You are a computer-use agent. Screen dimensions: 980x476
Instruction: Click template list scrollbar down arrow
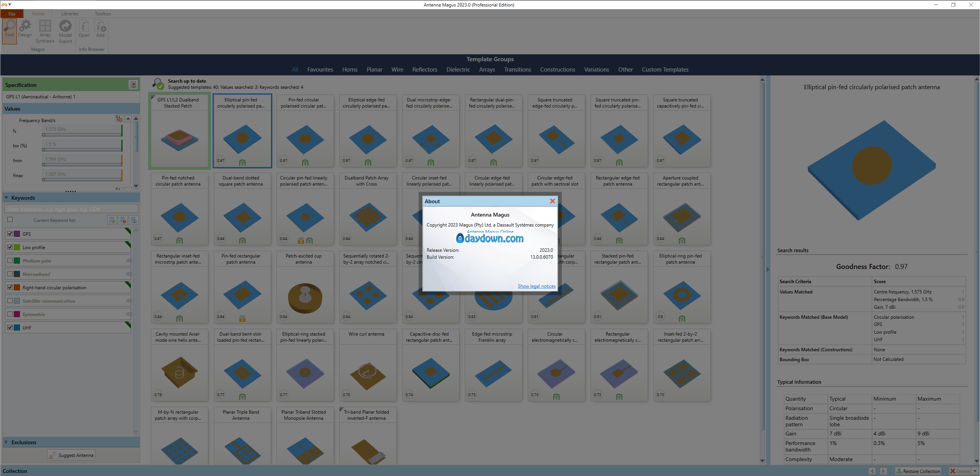click(762, 461)
